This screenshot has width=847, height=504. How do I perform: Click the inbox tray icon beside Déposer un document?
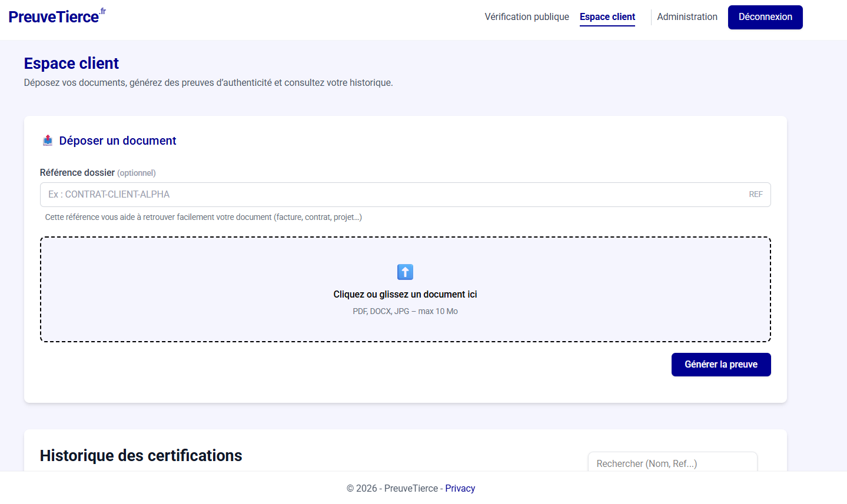tap(47, 140)
